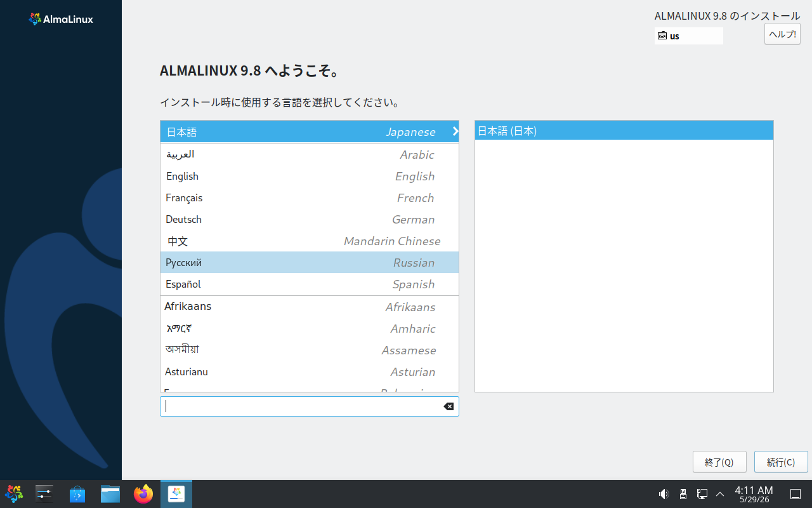
Task: Click the 終了(Q) quit button
Action: coord(719,462)
